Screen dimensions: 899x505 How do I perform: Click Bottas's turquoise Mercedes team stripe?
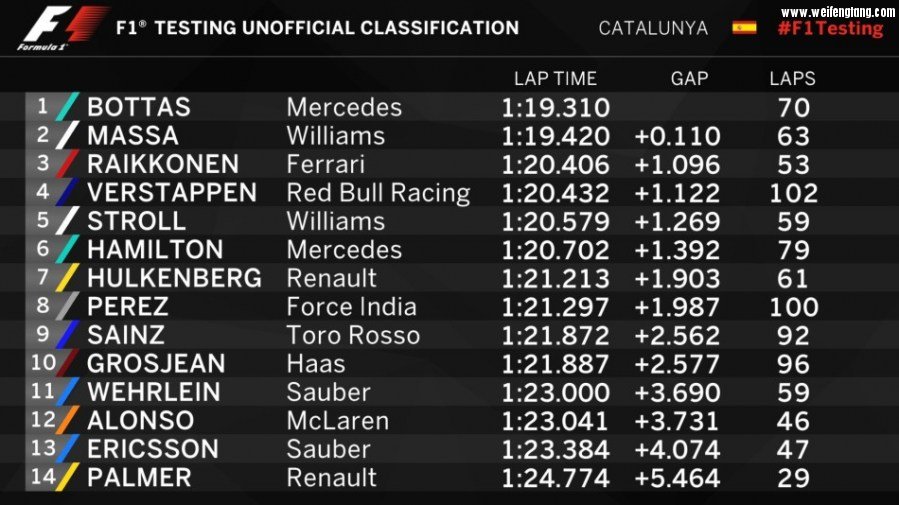(69, 107)
